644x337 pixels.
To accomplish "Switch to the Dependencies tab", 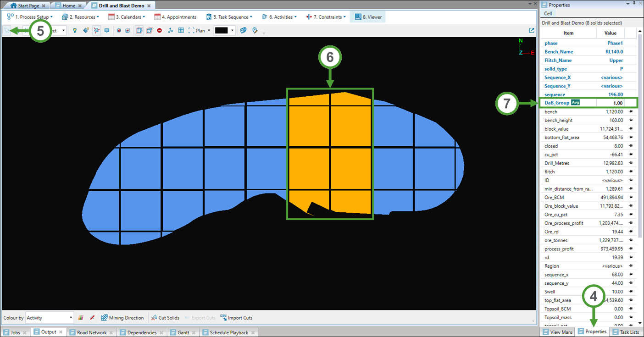I will pyautogui.click(x=142, y=332).
